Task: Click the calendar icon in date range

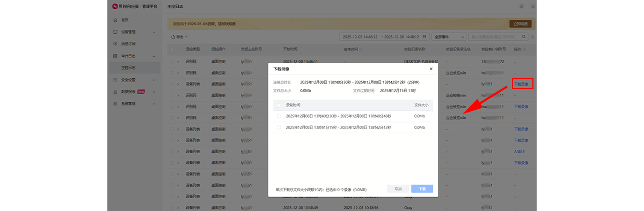Action: tap(425, 36)
